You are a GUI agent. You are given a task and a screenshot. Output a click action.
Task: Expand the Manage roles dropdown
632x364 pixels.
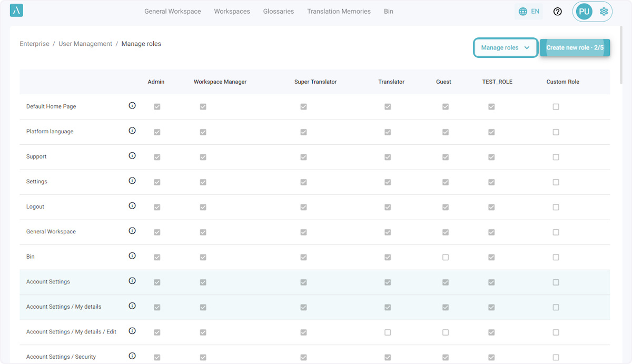[x=505, y=47]
